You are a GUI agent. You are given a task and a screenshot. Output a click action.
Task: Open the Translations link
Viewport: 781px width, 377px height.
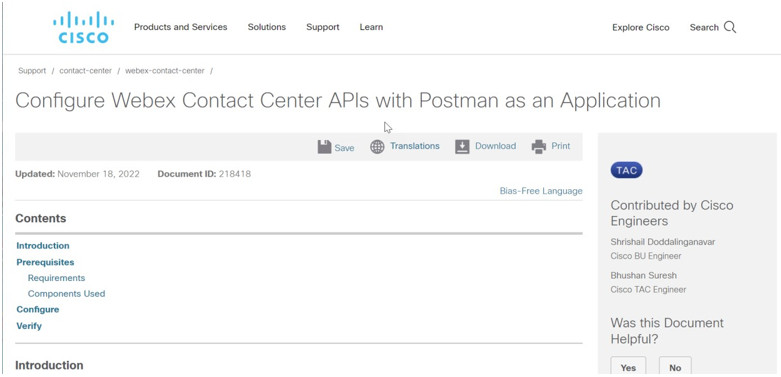tap(414, 146)
